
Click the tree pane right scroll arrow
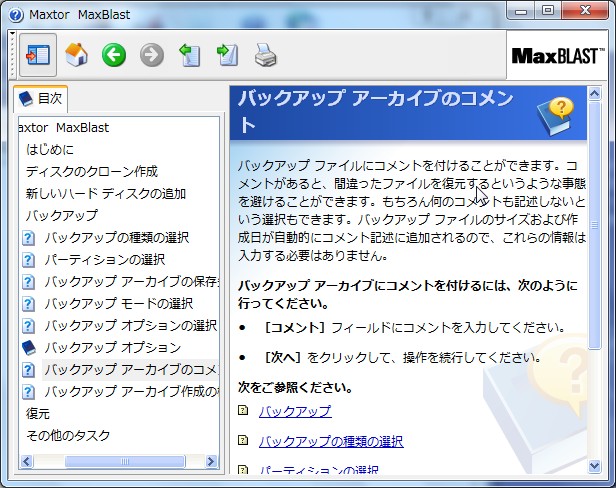click(211, 461)
